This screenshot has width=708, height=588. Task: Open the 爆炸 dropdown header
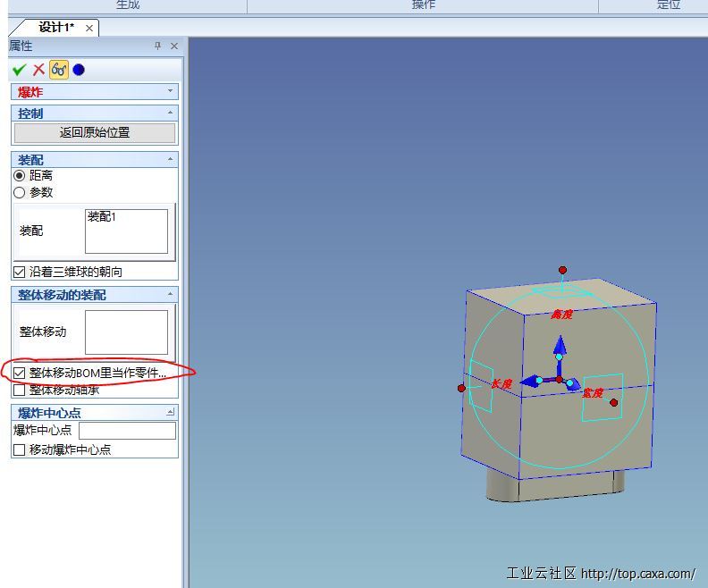point(170,91)
